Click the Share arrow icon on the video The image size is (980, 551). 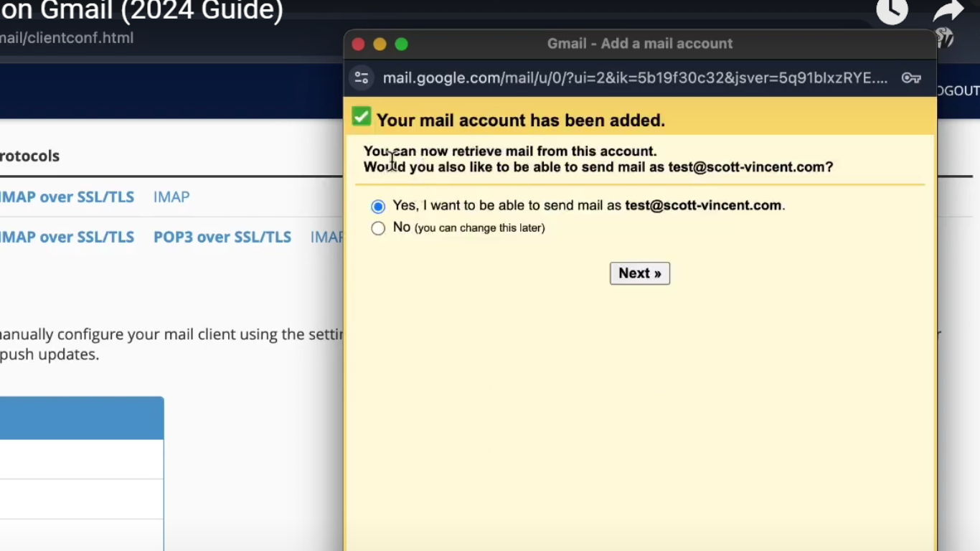(948, 11)
